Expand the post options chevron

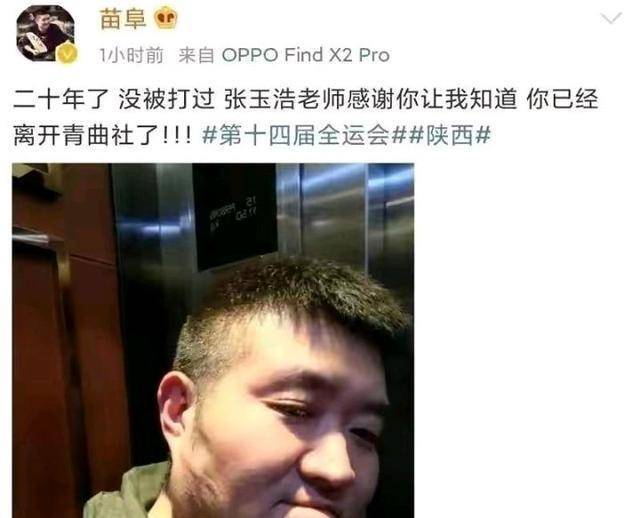click(x=611, y=18)
